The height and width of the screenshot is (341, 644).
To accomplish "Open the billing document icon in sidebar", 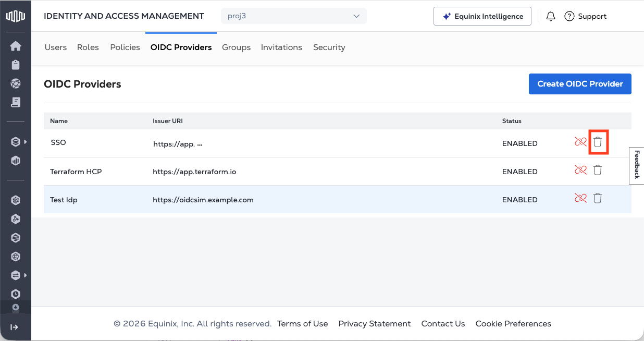I will click(x=16, y=102).
